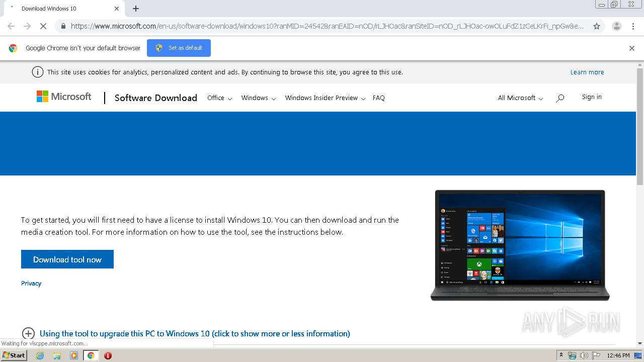Click the page vertical scrollbar thumb
This screenshot has width=644, height=362.
[x=640, y=126]
